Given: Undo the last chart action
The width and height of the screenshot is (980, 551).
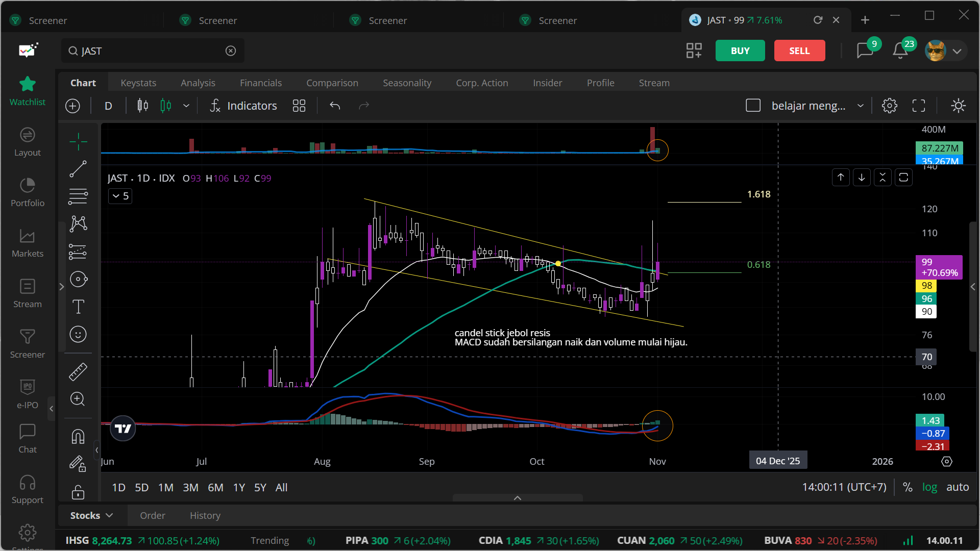Looking at the screenshot, I should point(335,106).
